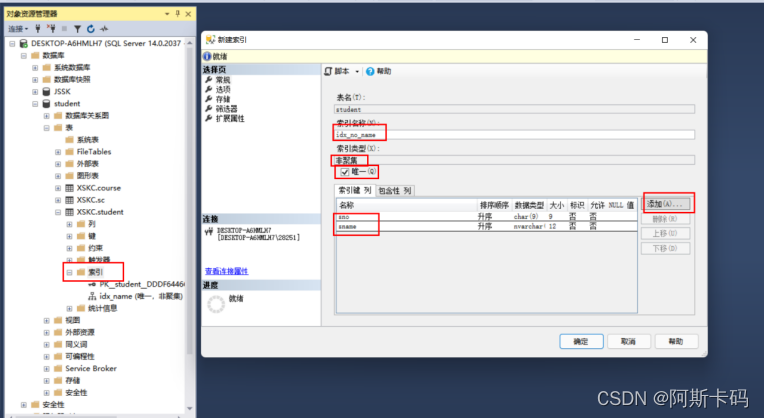Click the connect plug icon in Object Explorer toolbar
764x418 pixels.
[38, 29]
